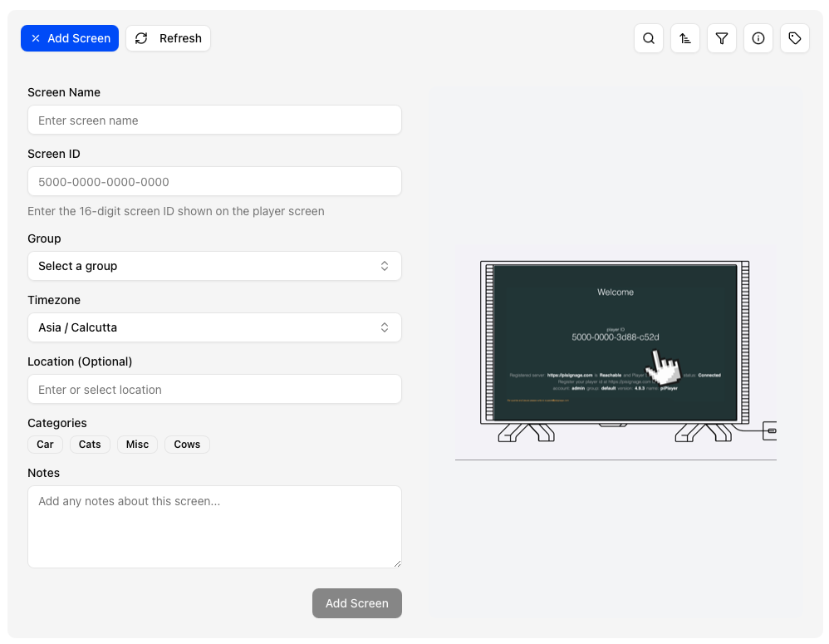Select the Cats category chip
The width and height of the screenshot is (829, 644).
click(x=90, y=445)
